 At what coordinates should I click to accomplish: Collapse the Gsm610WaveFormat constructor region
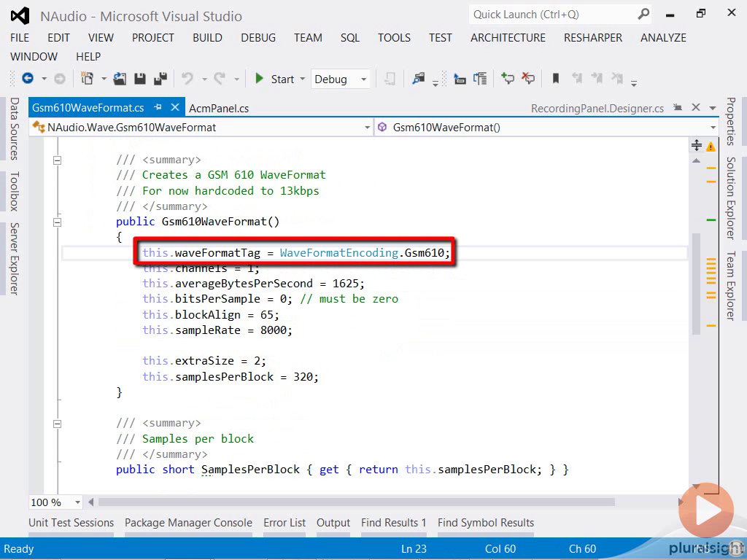tap(57, 222)
